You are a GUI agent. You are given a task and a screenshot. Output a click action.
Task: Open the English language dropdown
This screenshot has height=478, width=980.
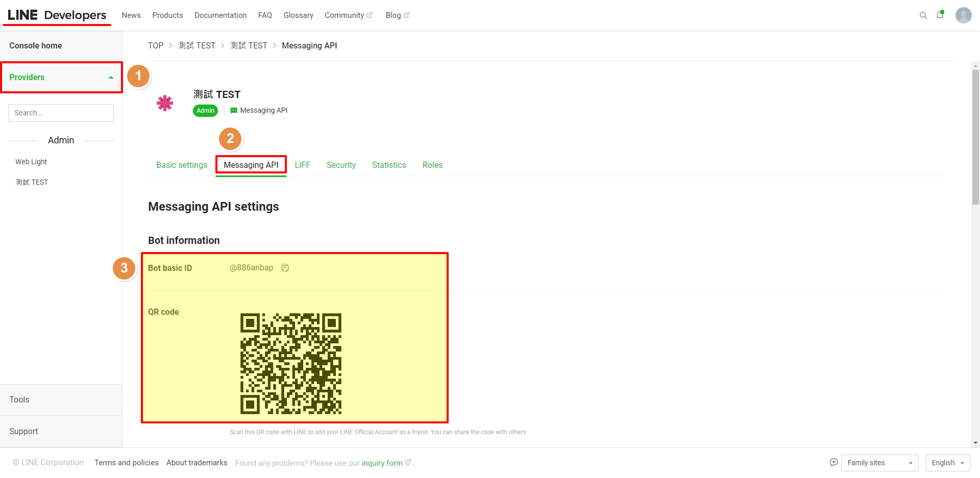[947, 463]
